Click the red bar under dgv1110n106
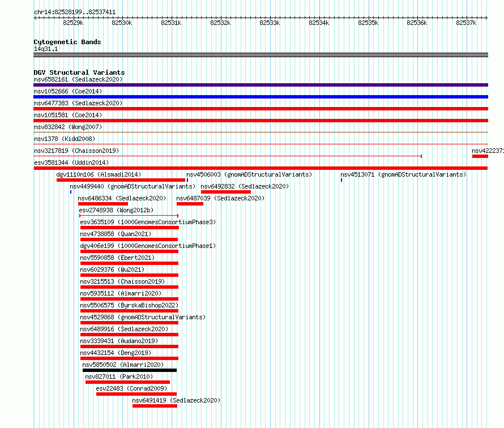 pos(121,180)
